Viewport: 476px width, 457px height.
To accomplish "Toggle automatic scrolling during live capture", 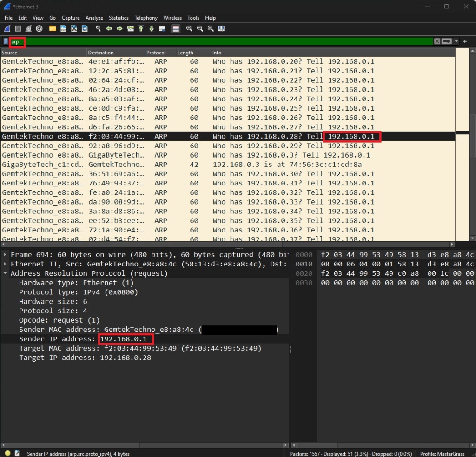I will point(162,29).
